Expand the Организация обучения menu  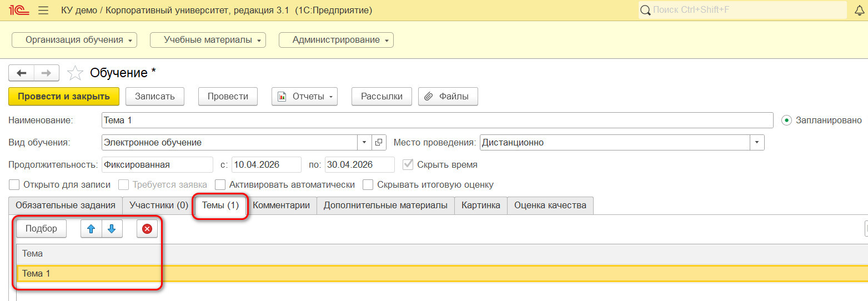pyautogui.click(x=74, y=40)
